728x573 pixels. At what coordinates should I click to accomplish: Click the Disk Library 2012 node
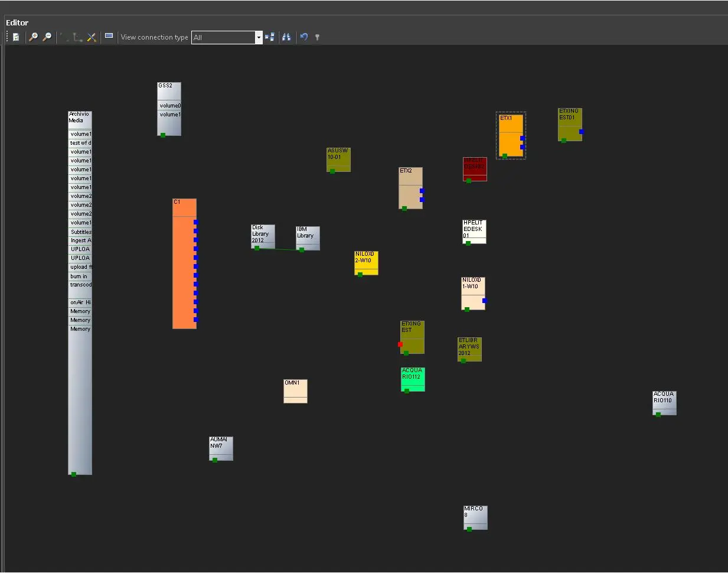[x=262, y=235]
